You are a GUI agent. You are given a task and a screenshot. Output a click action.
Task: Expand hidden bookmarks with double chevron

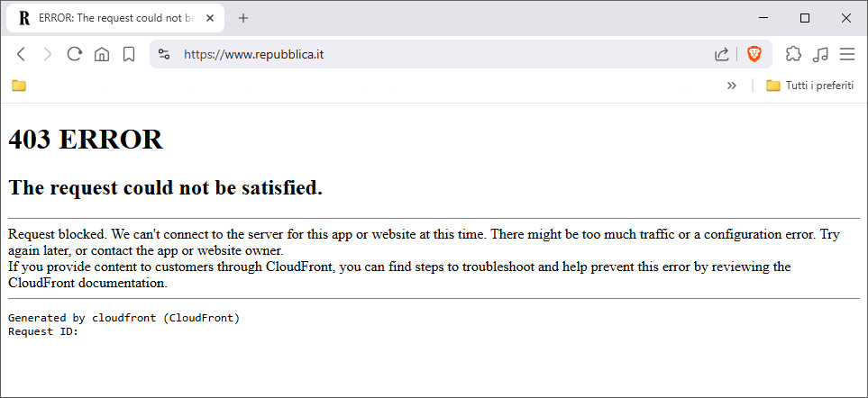point(731,86)
